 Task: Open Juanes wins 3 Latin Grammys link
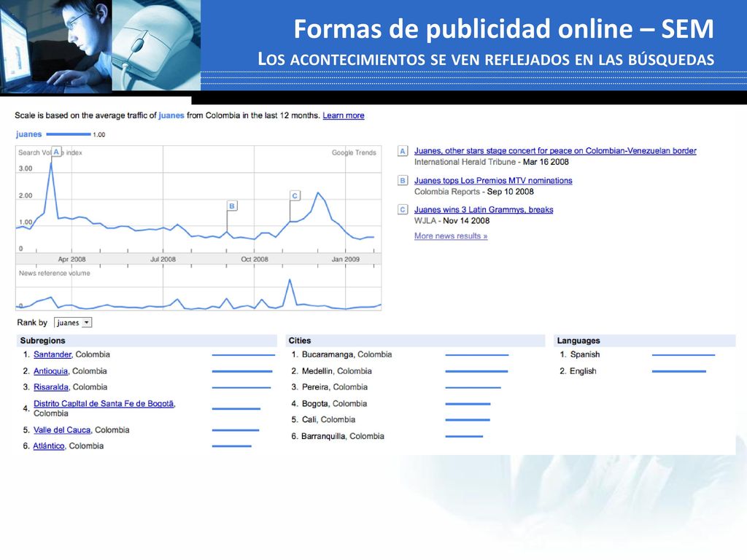tap(484, 209)
